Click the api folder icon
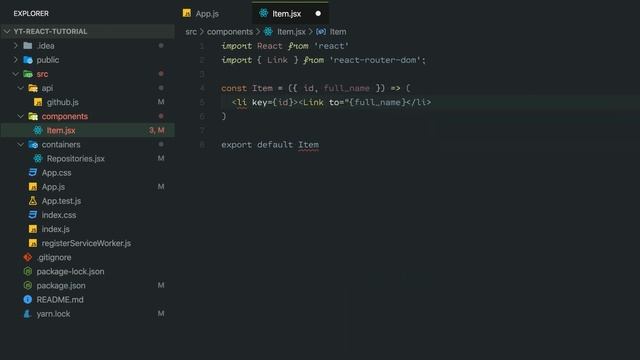This screenshot has width=640, height=360. click(33, 88)
